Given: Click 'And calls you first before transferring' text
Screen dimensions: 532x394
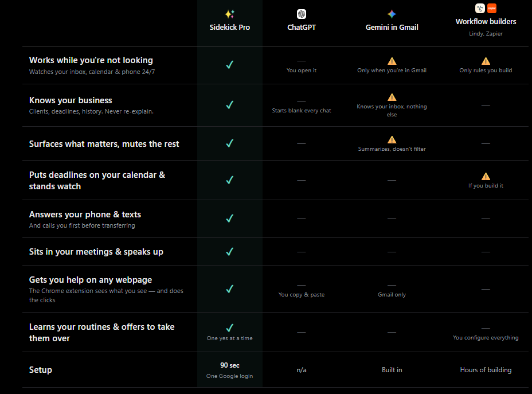Looking at the screenshot, I should (x=82, y=225).
